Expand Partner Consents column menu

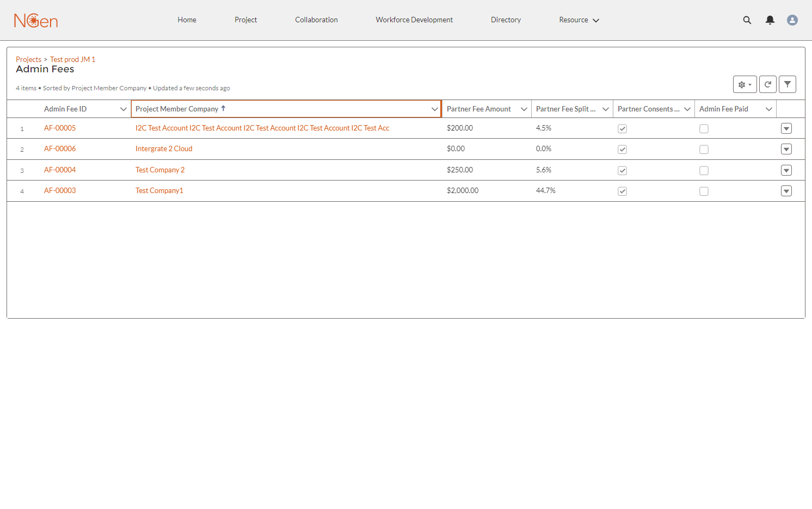pos(687,109)
